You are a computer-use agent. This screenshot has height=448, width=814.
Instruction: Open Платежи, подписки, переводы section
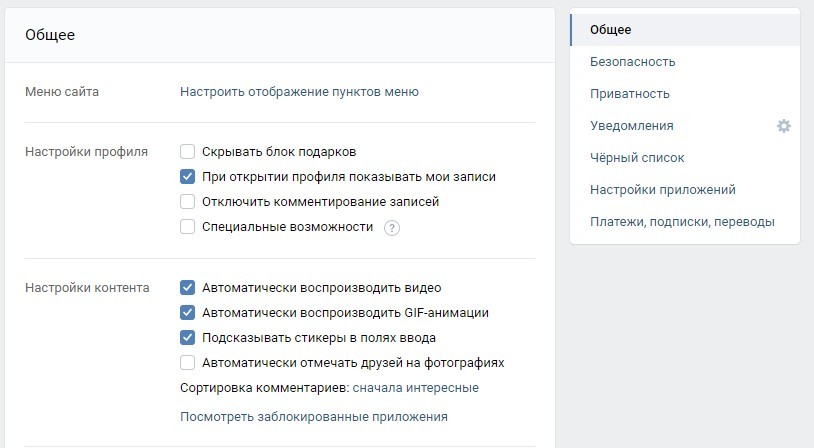[x=682, y=222]
